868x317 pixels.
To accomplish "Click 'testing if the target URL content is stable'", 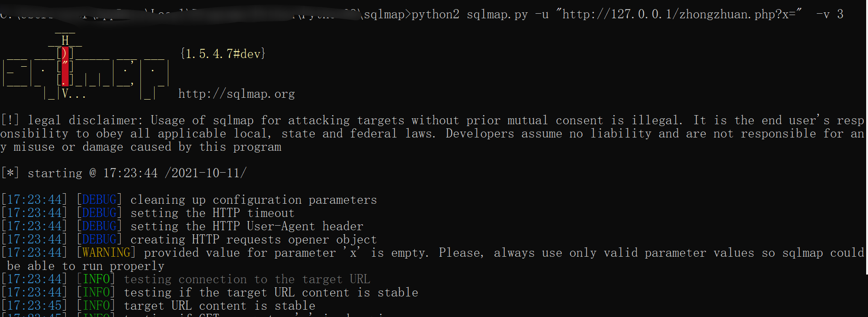I will pos(271,292).
